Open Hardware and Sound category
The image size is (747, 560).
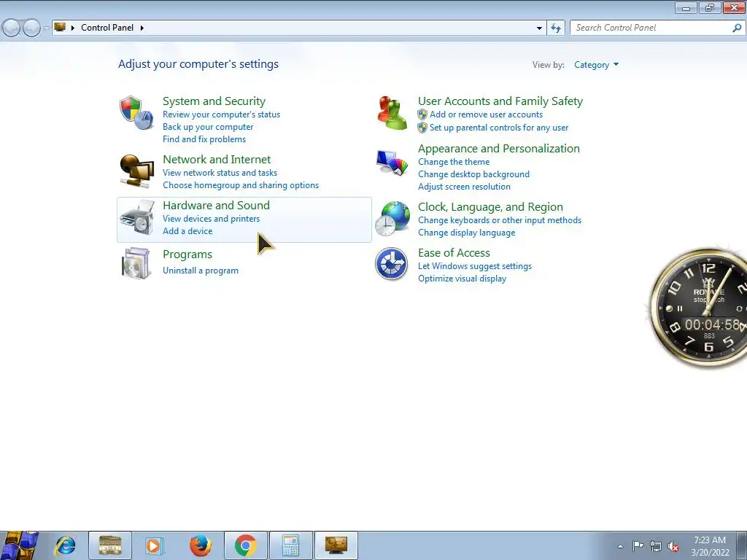pos(216,205)
